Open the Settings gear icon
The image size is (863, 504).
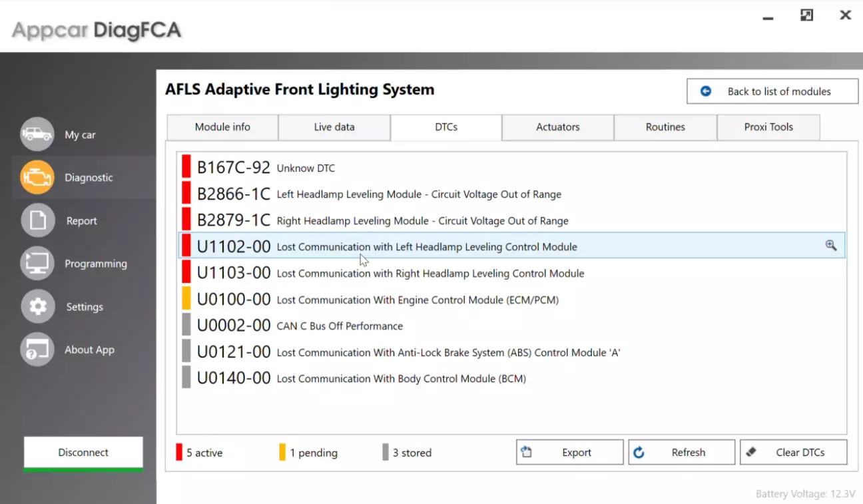pyautogui.click(x=37, y=307)
